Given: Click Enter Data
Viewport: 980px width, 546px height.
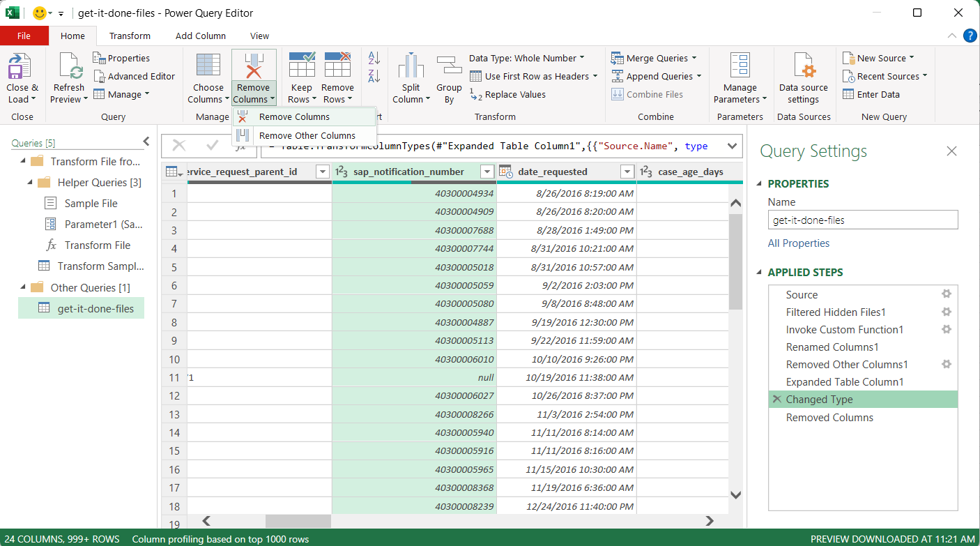Looking at the screenshot, I should [x=871, y=94].
